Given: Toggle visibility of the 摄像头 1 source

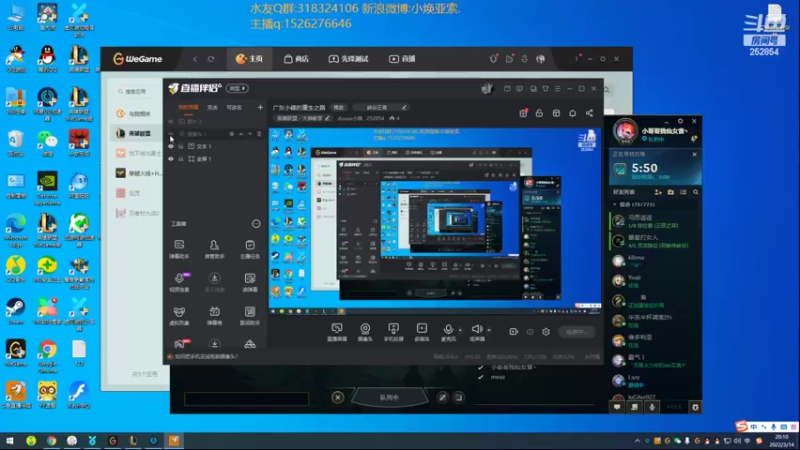Looking at the screenshot, I should 171,134.
